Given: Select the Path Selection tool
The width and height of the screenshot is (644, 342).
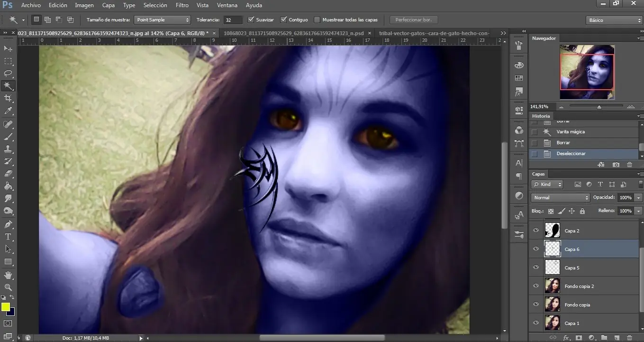Looking at the screenshot, I should coord(9,249).
